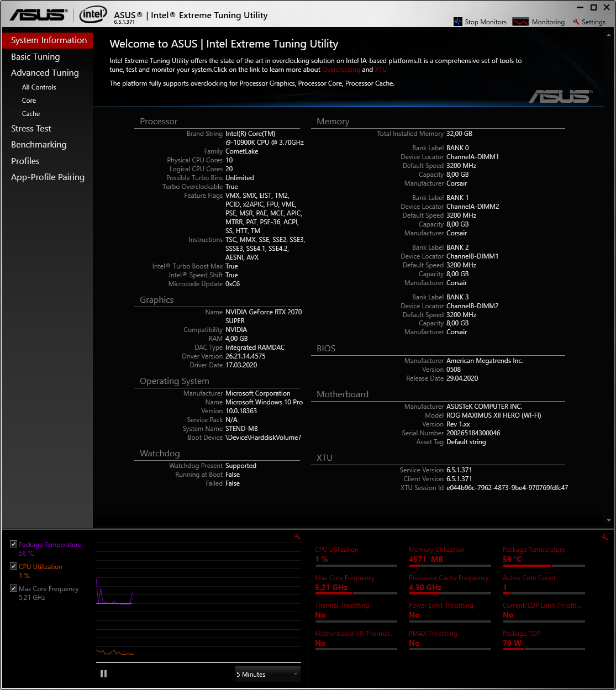The width and height of the screenshot is (616, 690).
Task: Click the Total Installed Memory value
Action: click(x=459, y=134)
